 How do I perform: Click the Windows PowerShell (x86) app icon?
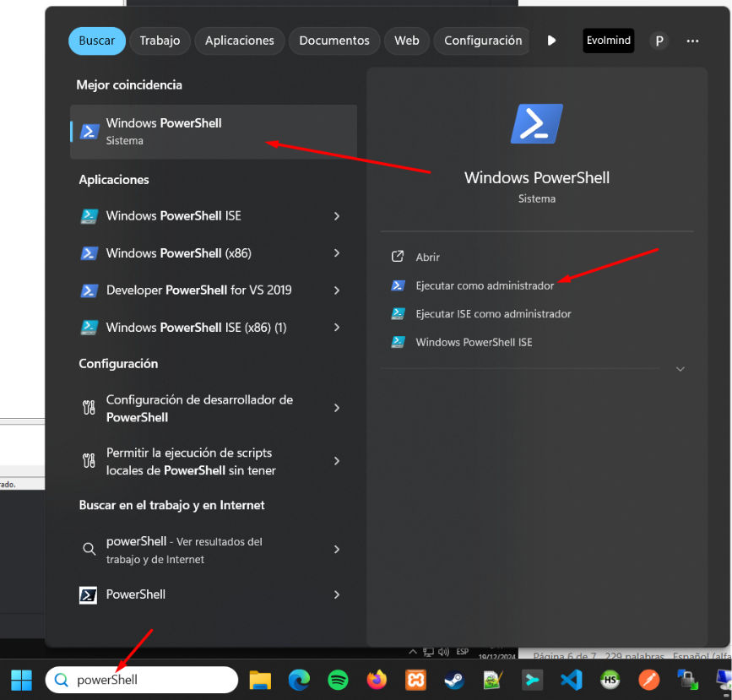[x=89, y=253]
